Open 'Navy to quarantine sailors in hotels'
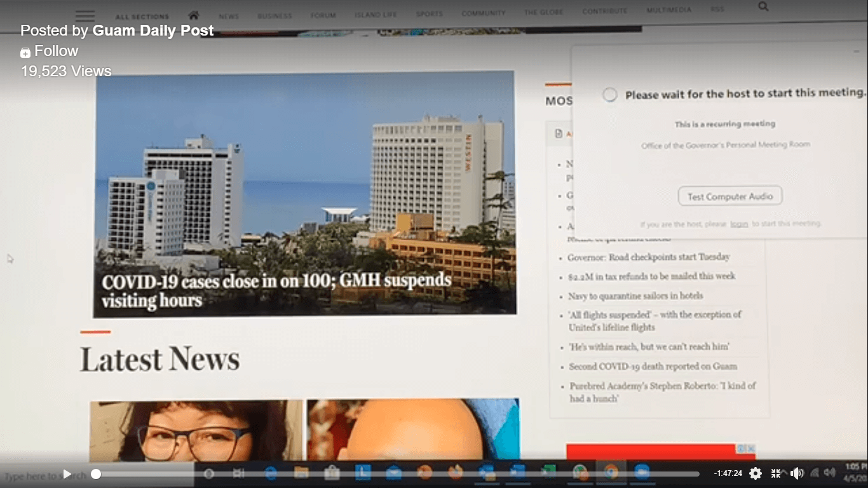This screenshot has height=488, width=868. tap(635, 295)
